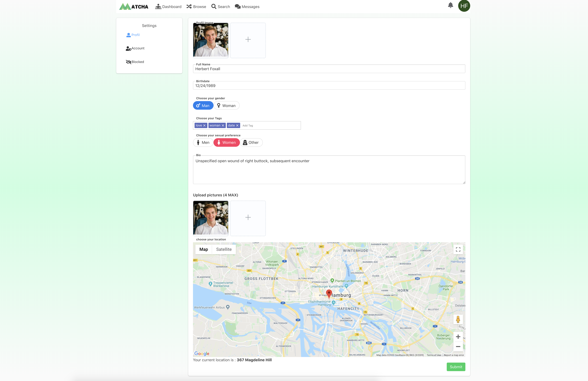Viewport: 588px width, 381px height.
Task: Click the Street View pegman icon
Action: pos(458,320)
